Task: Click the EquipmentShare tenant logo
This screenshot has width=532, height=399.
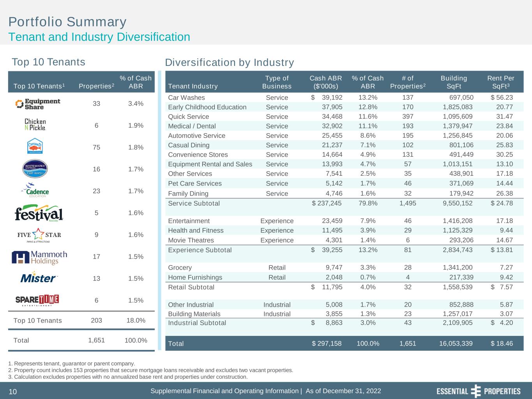Action: pyautogui.click(x=38, y=104)
